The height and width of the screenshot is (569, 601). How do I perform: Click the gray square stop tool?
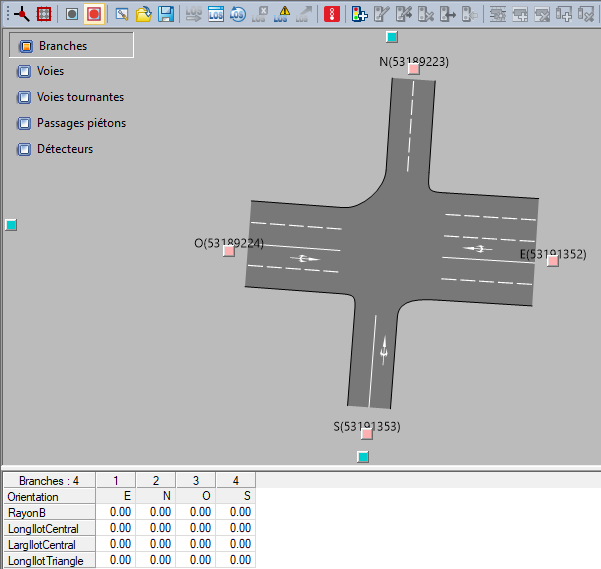(71, 14)
